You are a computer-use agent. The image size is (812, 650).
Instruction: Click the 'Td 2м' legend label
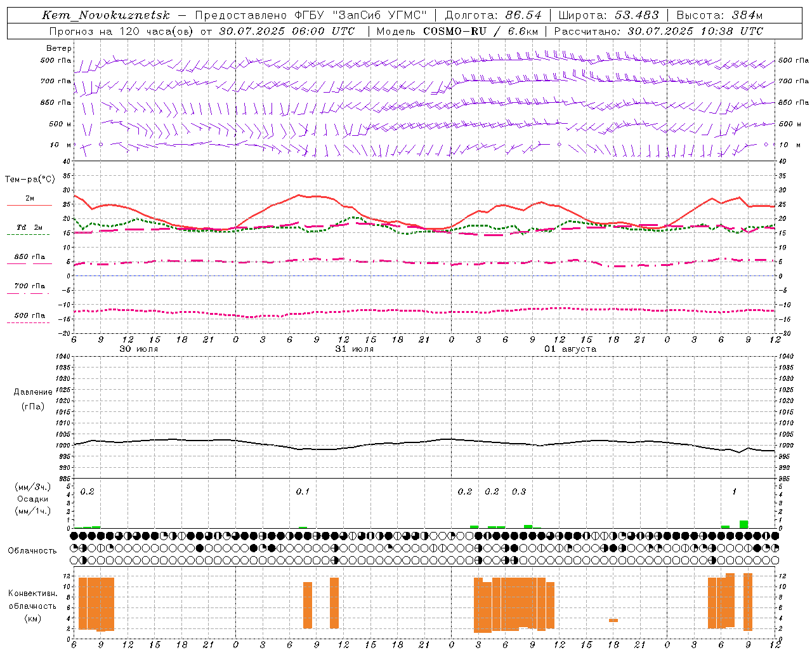(x=30, y=227)
